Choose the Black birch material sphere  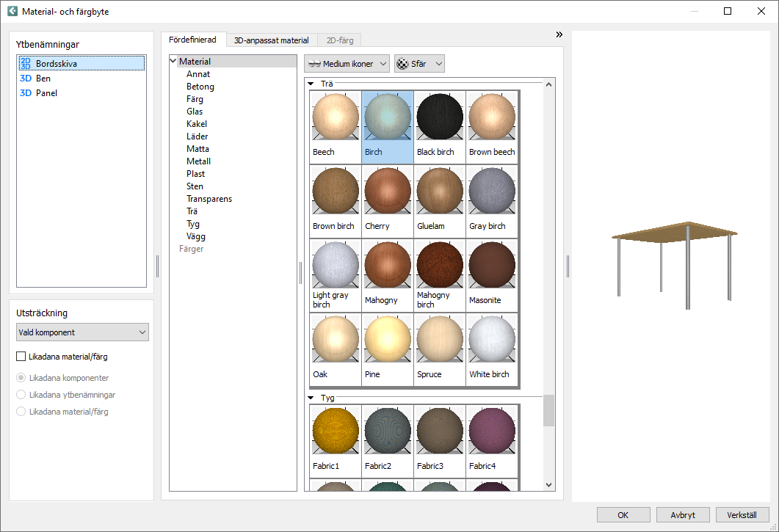(x=440, y=117)
